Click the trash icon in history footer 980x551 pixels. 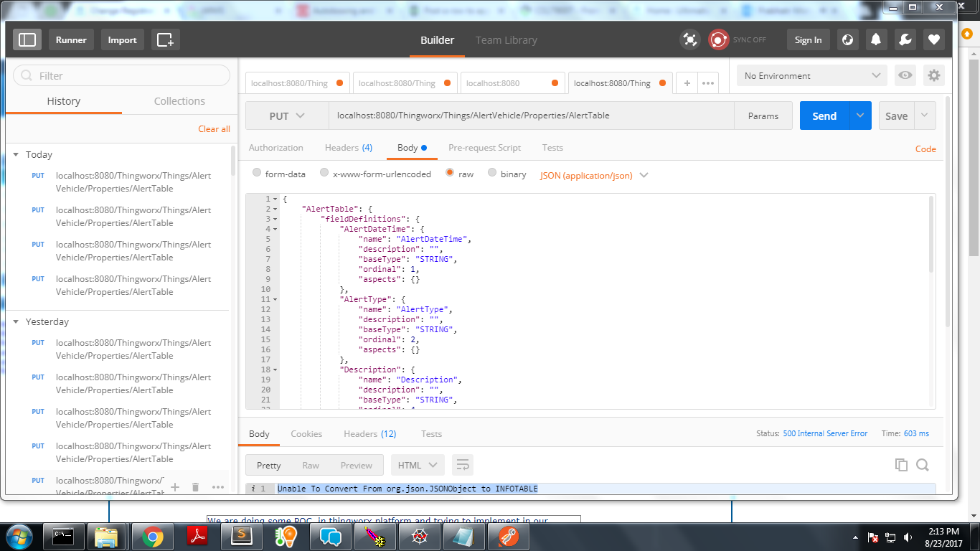196,487
